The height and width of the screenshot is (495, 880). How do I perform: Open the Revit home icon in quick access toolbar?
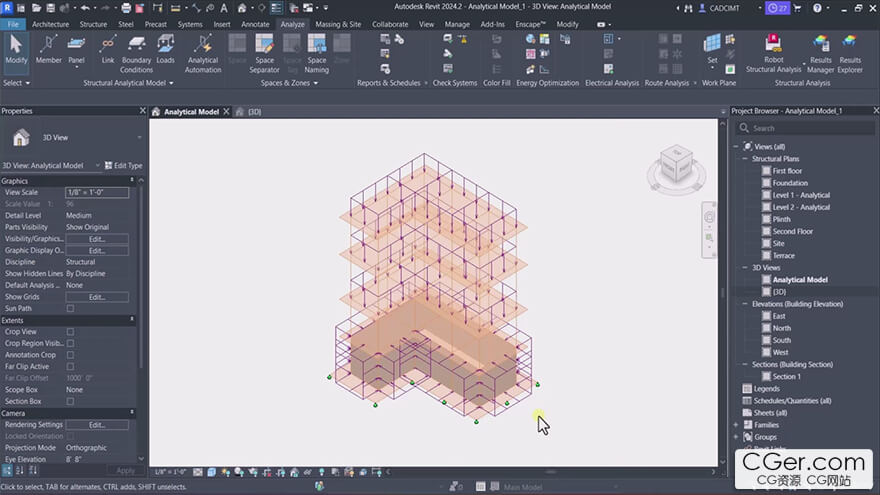coord(242,8)
